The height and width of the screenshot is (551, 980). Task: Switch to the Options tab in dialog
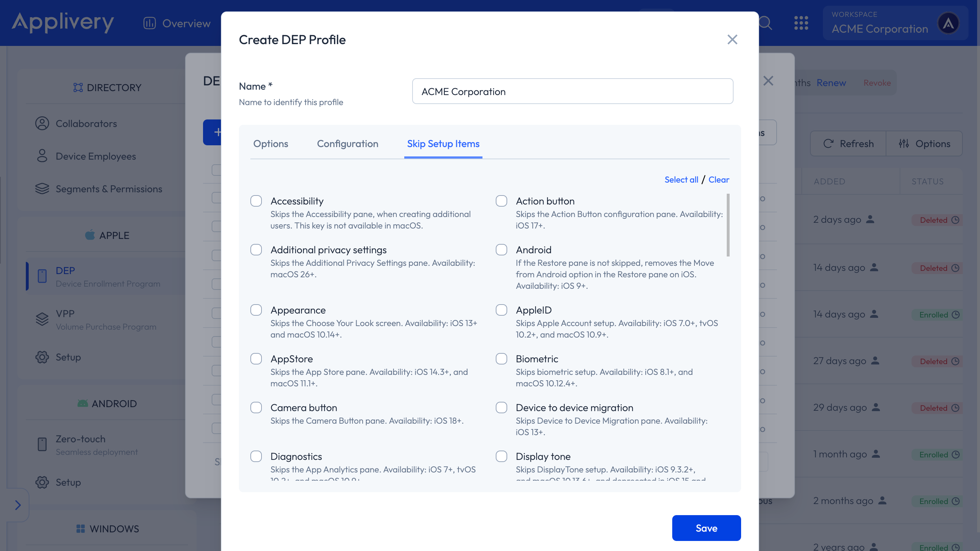270,143
